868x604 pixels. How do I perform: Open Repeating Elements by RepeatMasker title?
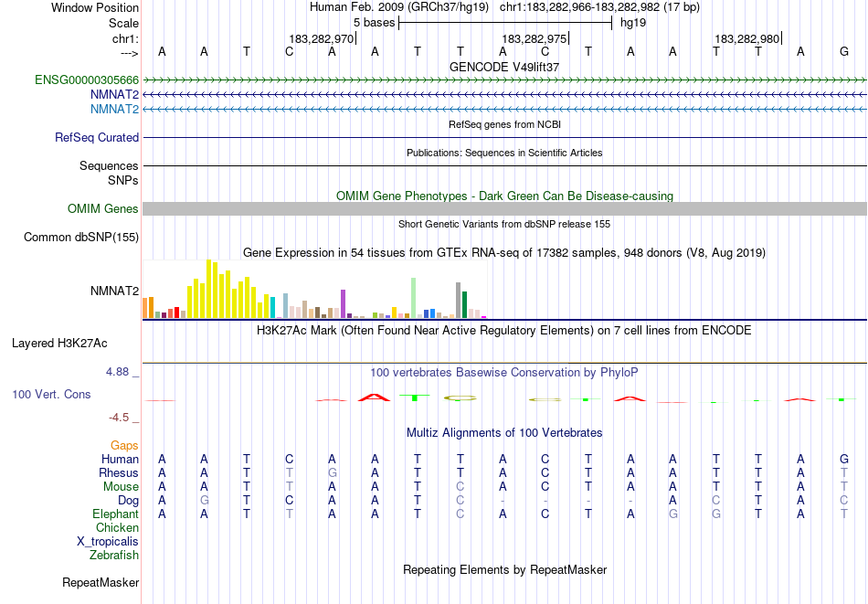coord(504,569)
